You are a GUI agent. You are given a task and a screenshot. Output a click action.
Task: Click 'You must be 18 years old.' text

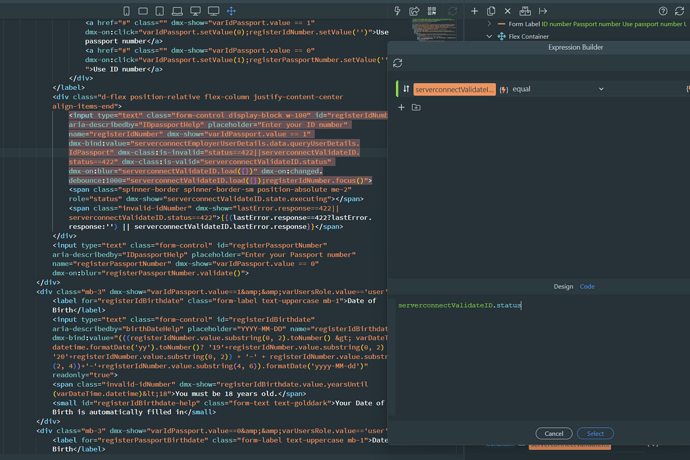[227, 394]
